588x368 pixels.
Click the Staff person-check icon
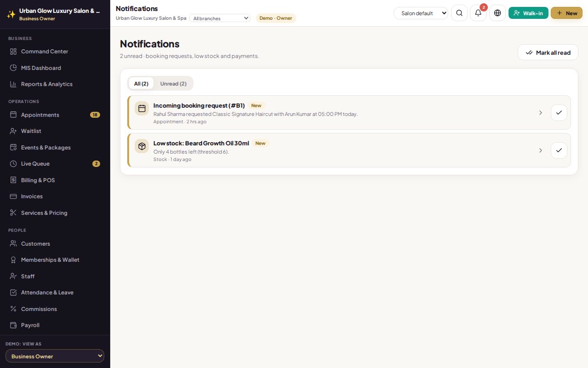click(x=13, y=276)
